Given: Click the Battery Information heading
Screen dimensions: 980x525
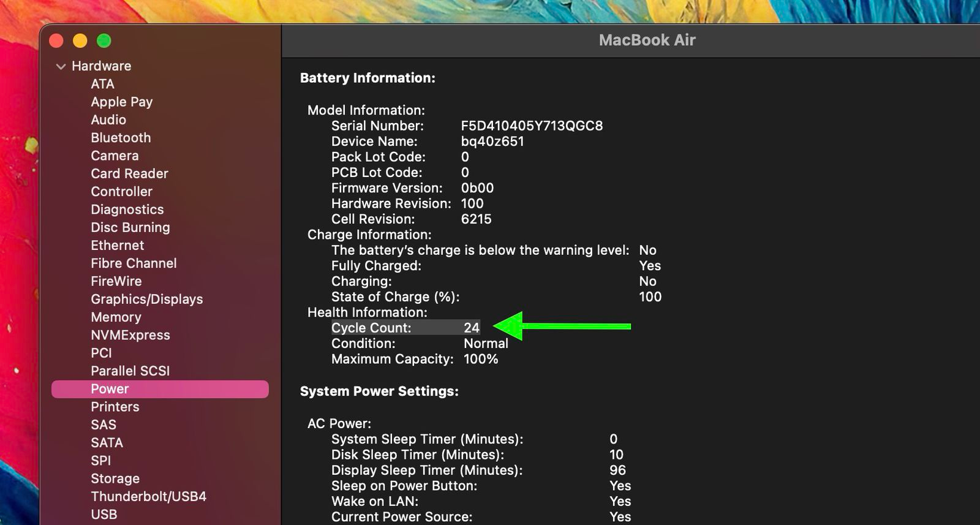Looking at the screenshot, I should tap(367, 78).
